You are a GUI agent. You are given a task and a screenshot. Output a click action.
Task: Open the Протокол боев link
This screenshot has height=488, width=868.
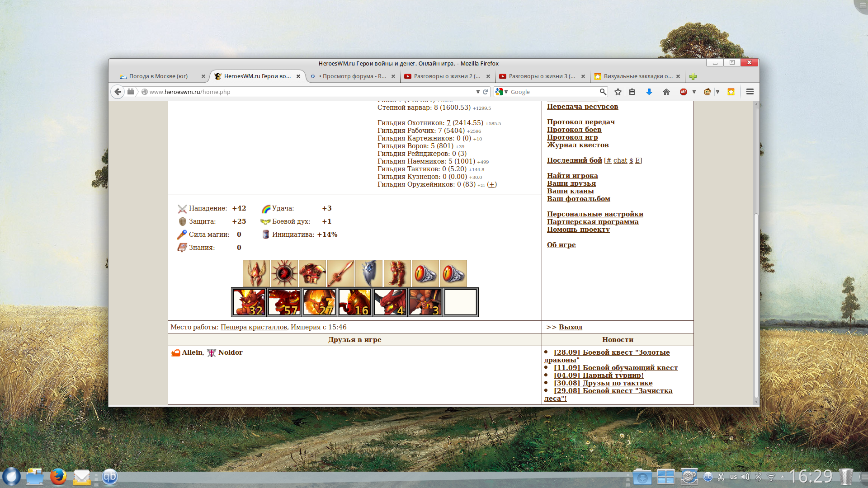[x=574, y=130]
